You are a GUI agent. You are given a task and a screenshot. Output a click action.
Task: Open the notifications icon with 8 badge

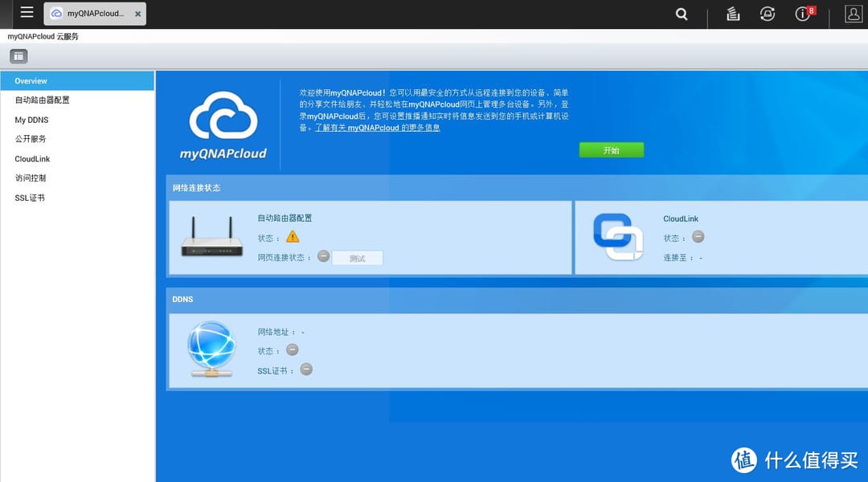coord(801,14)
